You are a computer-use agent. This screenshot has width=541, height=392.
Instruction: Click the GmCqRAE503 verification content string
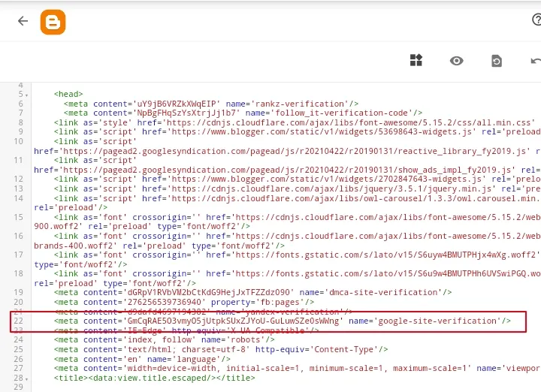(x=233, y=321)
